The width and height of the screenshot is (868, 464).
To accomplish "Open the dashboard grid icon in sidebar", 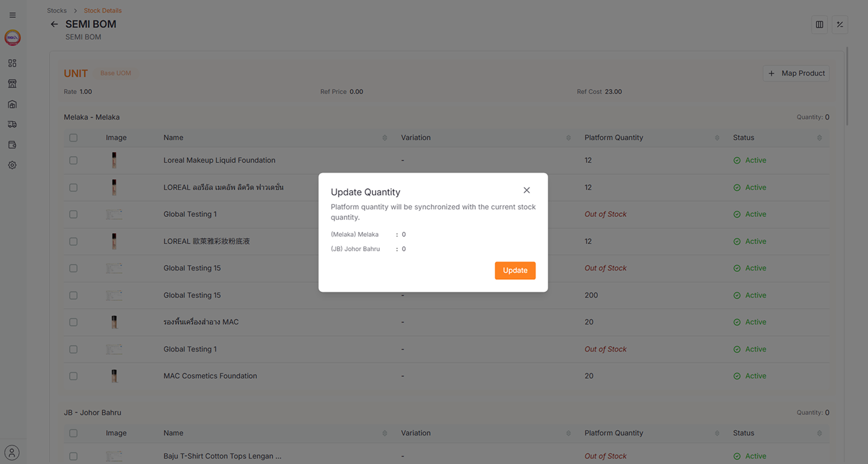I will pos(12,63).
